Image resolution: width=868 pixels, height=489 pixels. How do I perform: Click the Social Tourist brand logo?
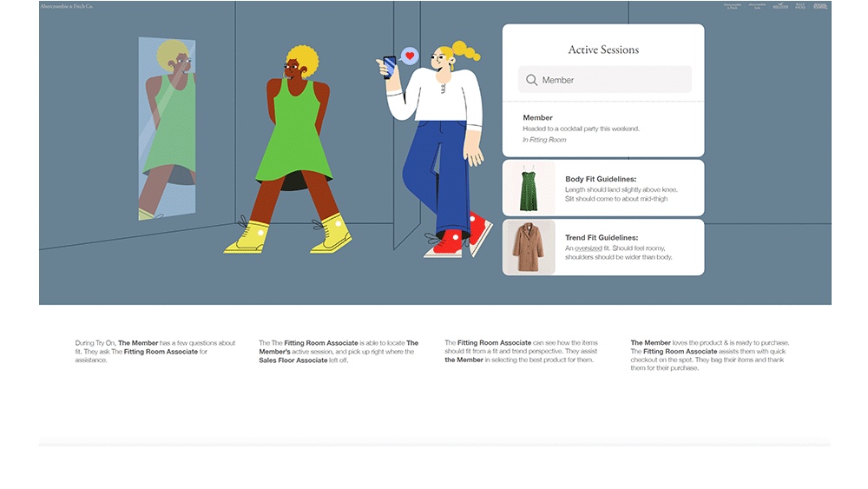(x=819, y=6)
